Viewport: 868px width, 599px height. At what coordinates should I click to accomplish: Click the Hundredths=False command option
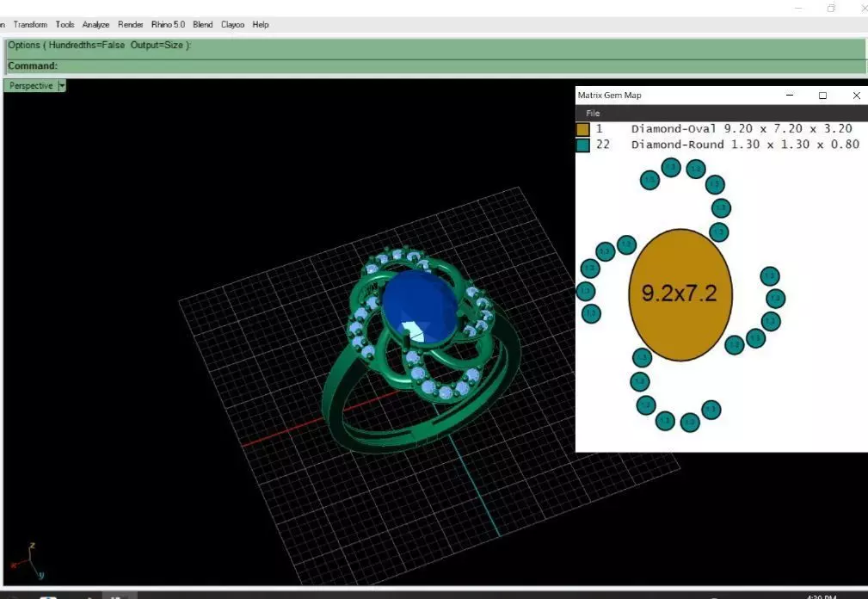point(87,46)
